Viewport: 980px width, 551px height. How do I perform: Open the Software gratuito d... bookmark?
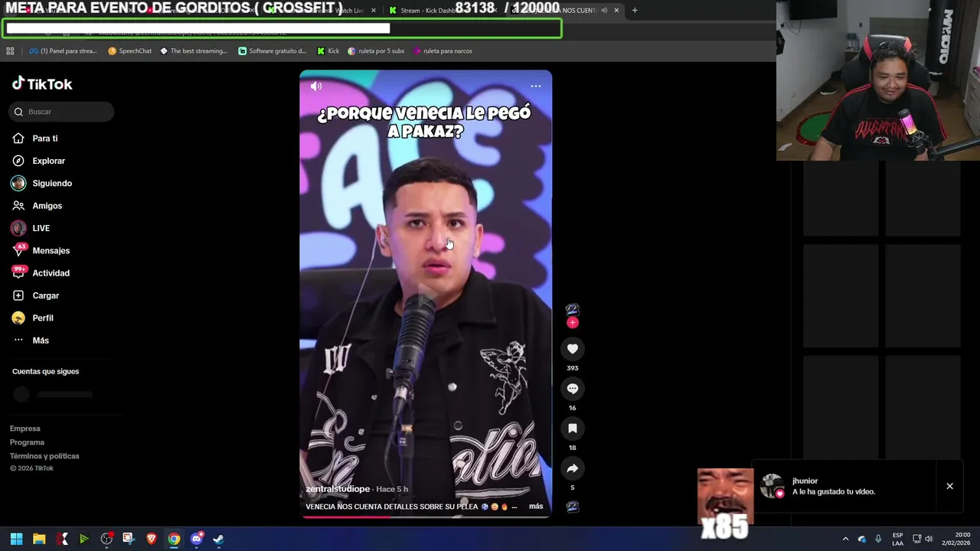[x=273, y=51]
